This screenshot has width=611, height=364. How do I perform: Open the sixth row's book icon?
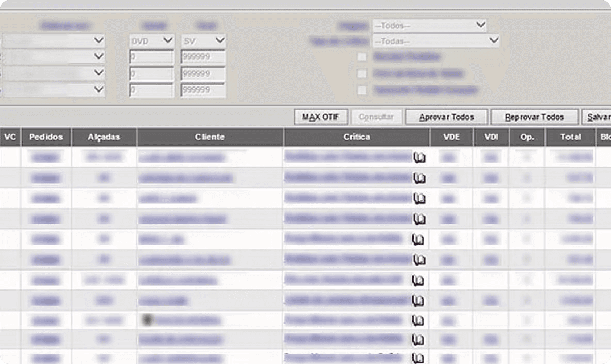419,260
